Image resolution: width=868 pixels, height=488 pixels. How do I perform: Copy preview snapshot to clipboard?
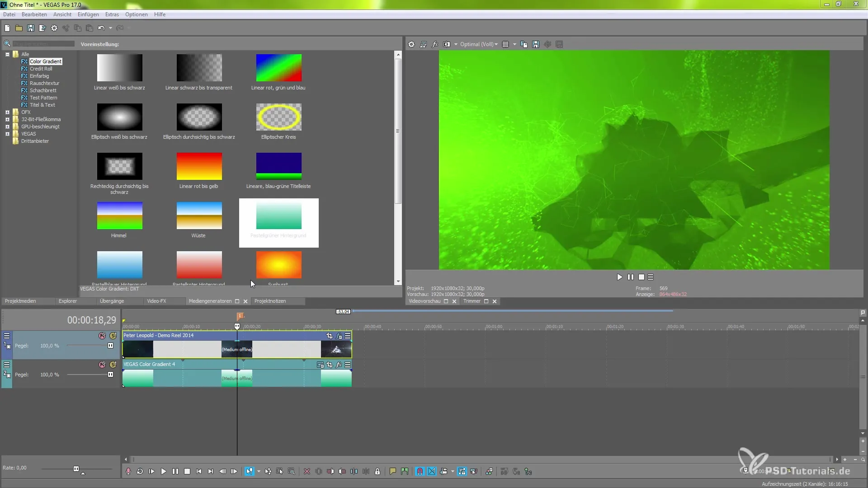(x=524, y=44)
